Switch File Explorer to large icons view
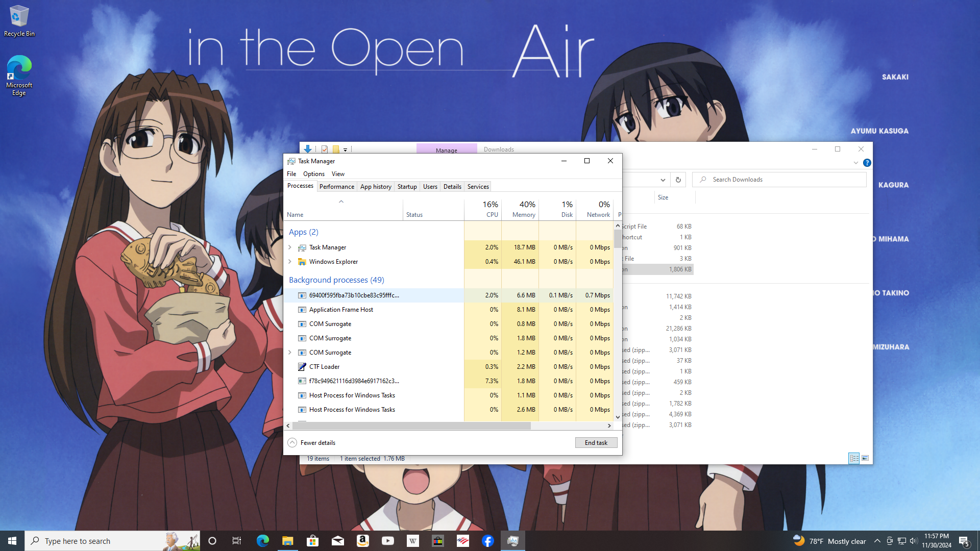This screenshot has height=551, width=980. coord(865,458)
